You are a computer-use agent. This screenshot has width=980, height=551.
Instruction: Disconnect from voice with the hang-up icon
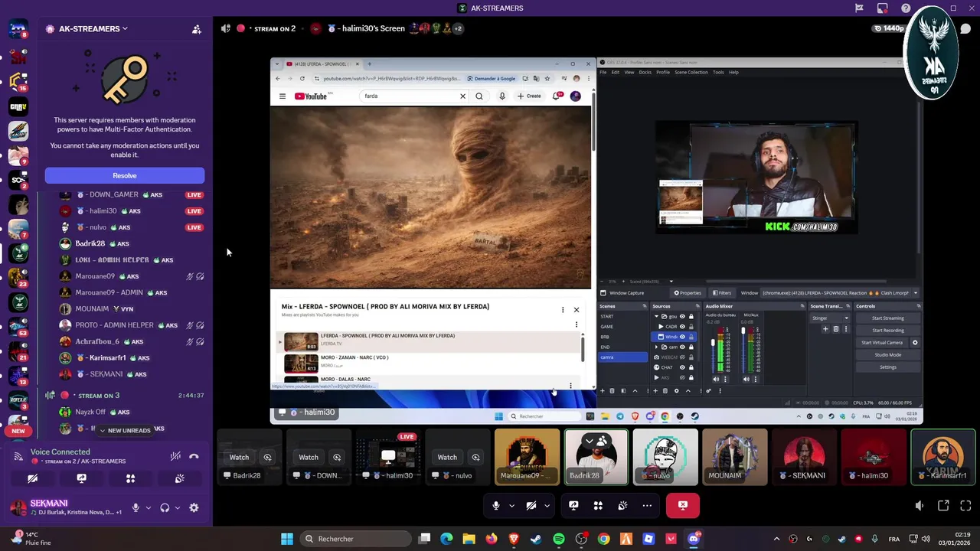point(194,456)
